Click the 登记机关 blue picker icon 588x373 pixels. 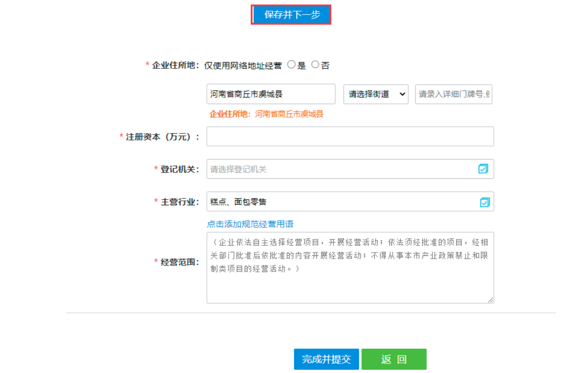pos(483,169)
